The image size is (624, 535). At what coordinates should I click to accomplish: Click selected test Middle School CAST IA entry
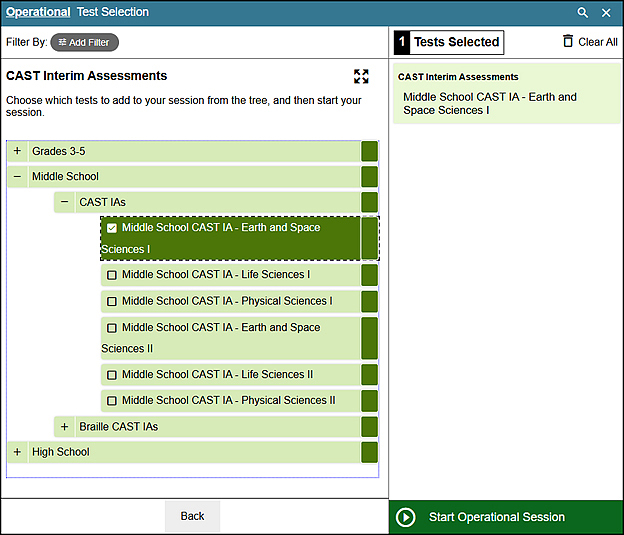[489, 103]
